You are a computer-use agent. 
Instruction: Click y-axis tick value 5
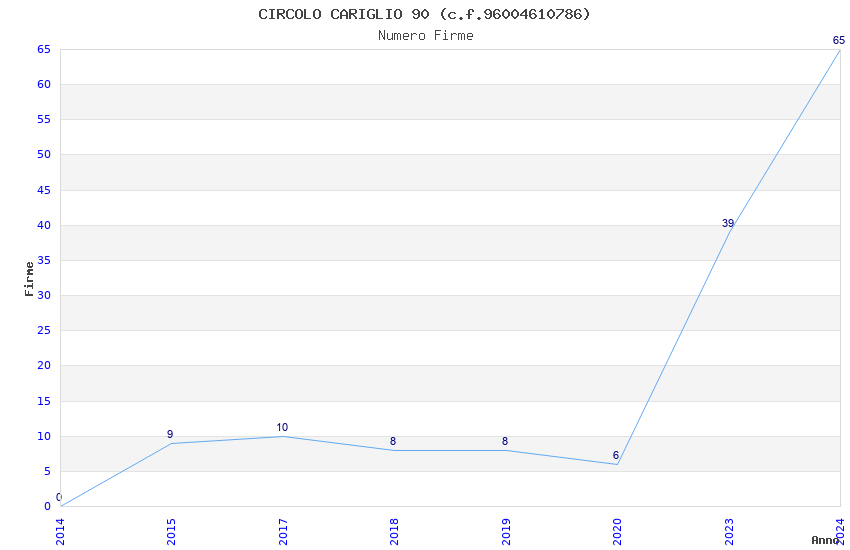coord(47,471)
